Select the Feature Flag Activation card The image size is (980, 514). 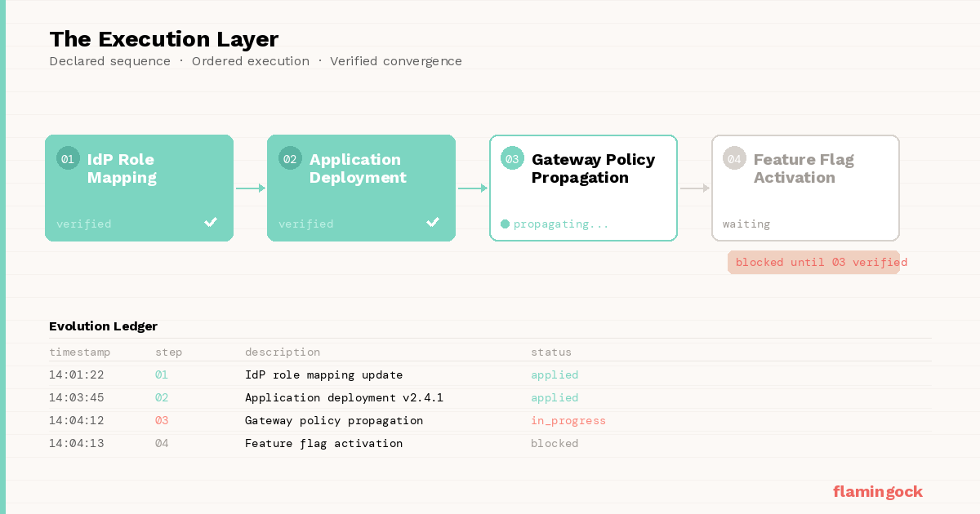[805, 188]
